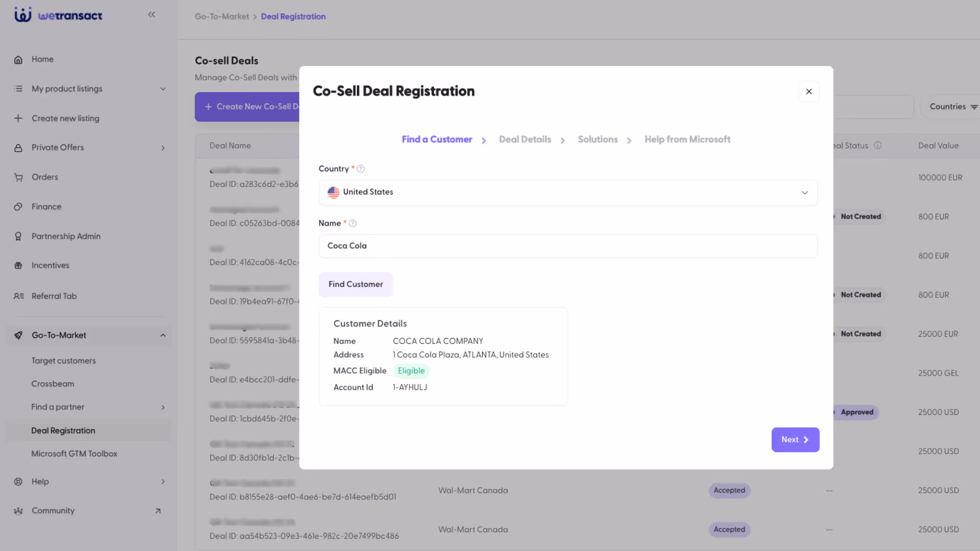980x551 pixels.
Task: Click the Deal Value column header
Action: (938, 146)
